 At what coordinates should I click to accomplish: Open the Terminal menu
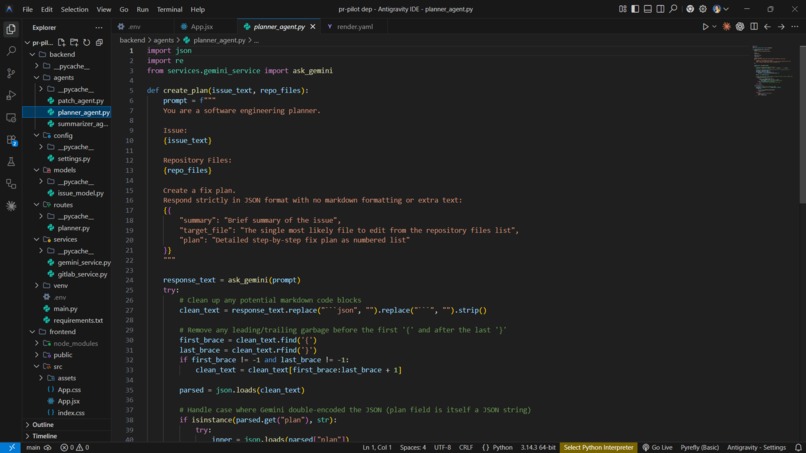(169, 9)
